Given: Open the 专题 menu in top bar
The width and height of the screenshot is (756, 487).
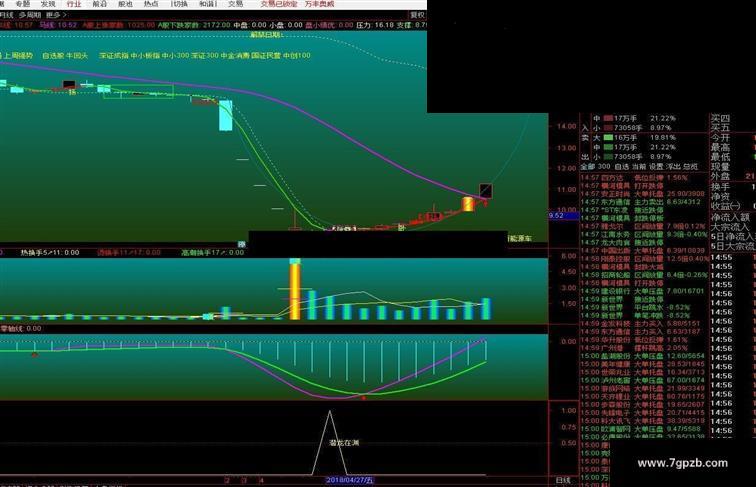Looking at the screenshot, I should (22, 4).
